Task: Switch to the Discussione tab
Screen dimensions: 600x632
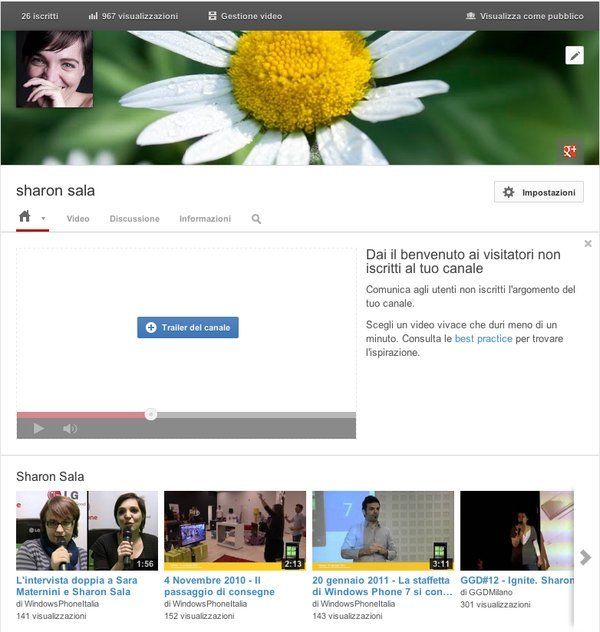Action: click(135, 218)
